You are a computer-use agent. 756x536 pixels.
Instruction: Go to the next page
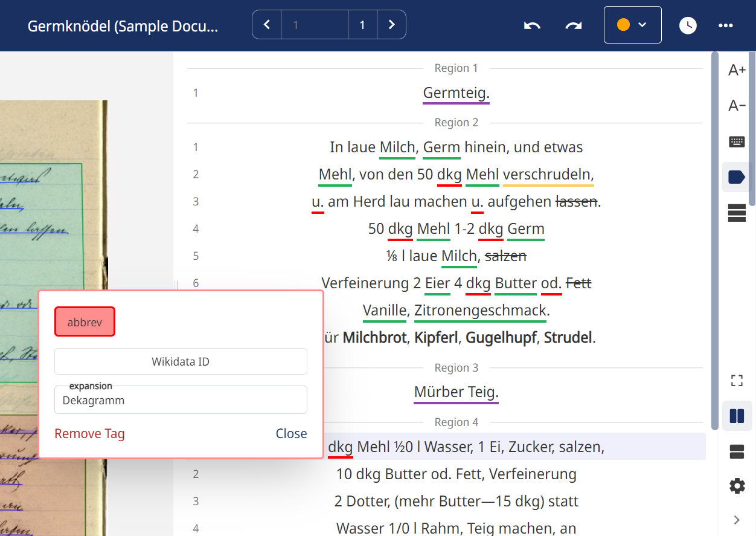click(391, 25)
